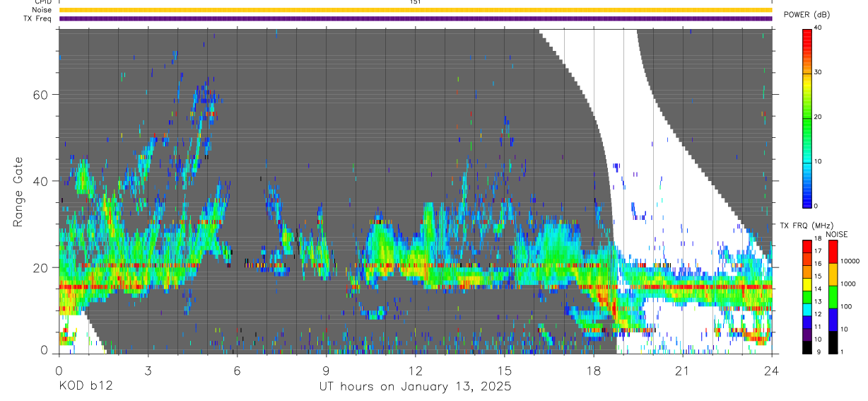This screenshot has height=401, width=868.
Task: Select the black bottom segment of NOISE colorbar
Action: (x=832, y=342)
